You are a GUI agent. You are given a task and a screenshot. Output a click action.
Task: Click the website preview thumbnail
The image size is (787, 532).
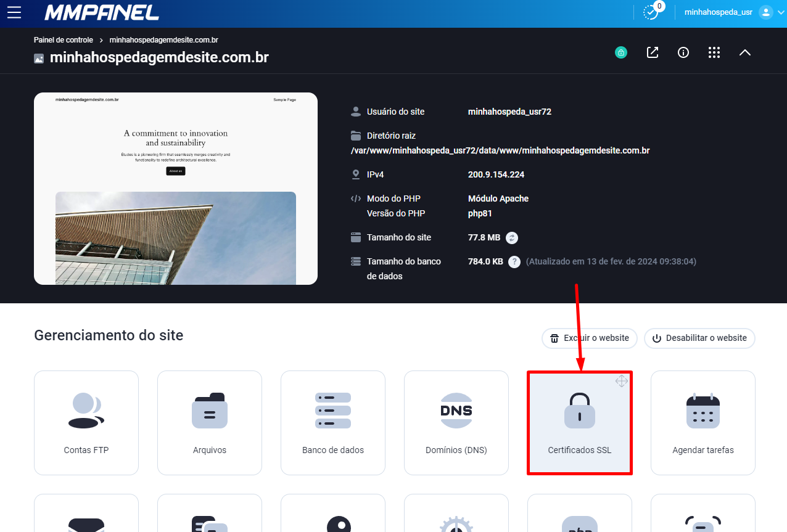pyautogui.click(x=176, y=189)
